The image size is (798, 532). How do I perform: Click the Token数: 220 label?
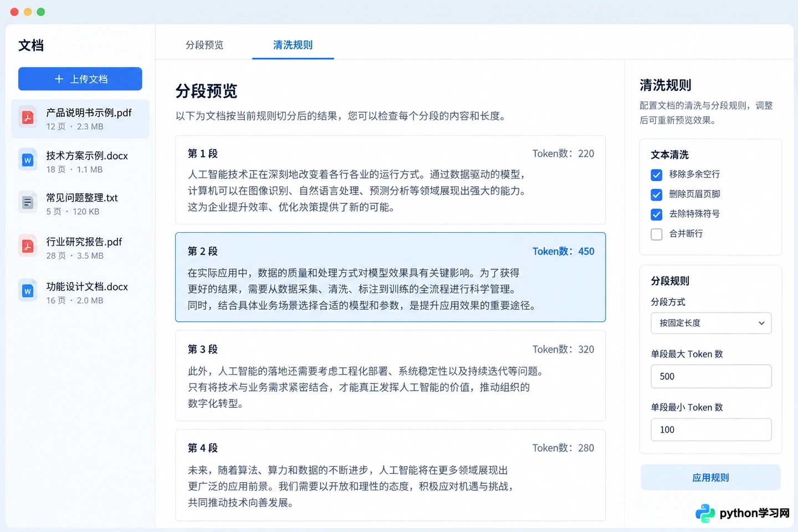click(x=563, y=154)
